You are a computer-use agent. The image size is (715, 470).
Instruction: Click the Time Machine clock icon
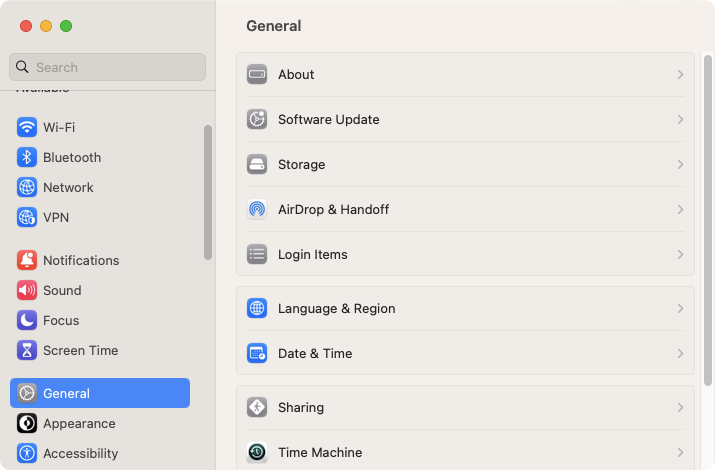tap(257, 452)
